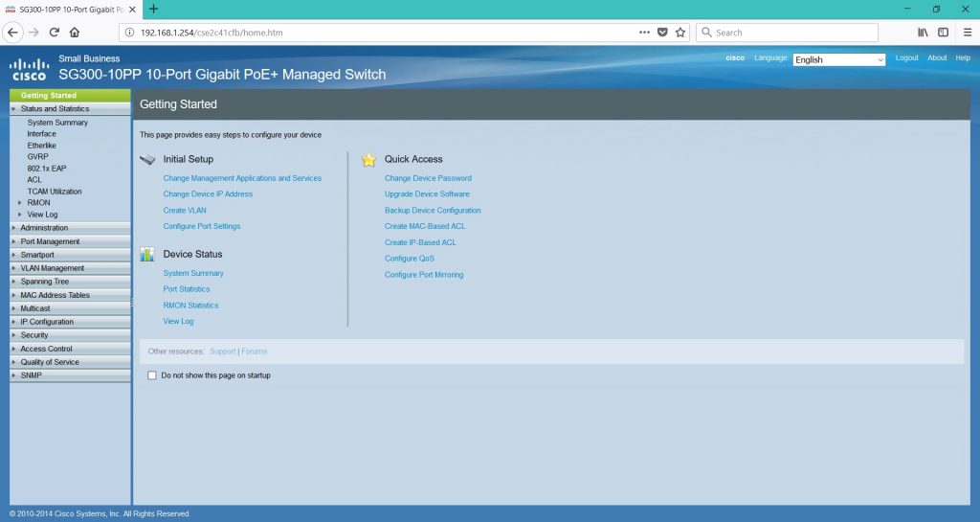
Task: Open System Summary link under Device Status
Action: pos(193,273)
